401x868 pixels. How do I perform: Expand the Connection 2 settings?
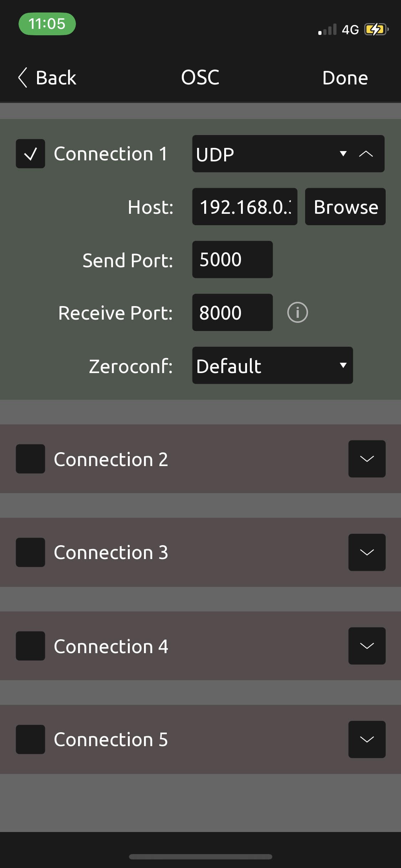(x=367, y=459)
